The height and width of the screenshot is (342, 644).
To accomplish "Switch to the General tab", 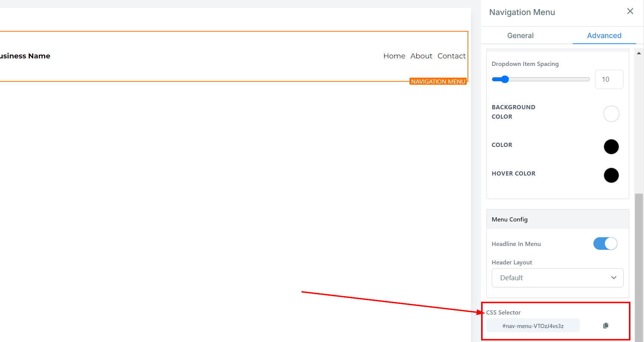I will tap(520, 35).
